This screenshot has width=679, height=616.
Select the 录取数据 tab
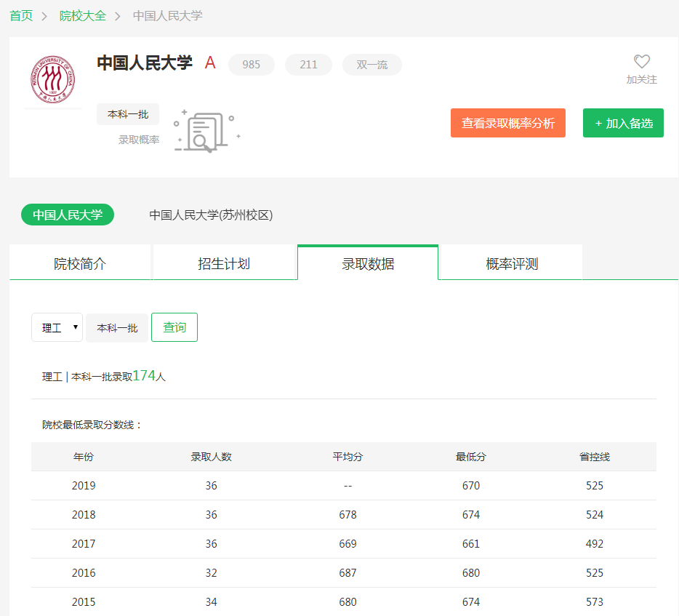(x=368, y=263)
